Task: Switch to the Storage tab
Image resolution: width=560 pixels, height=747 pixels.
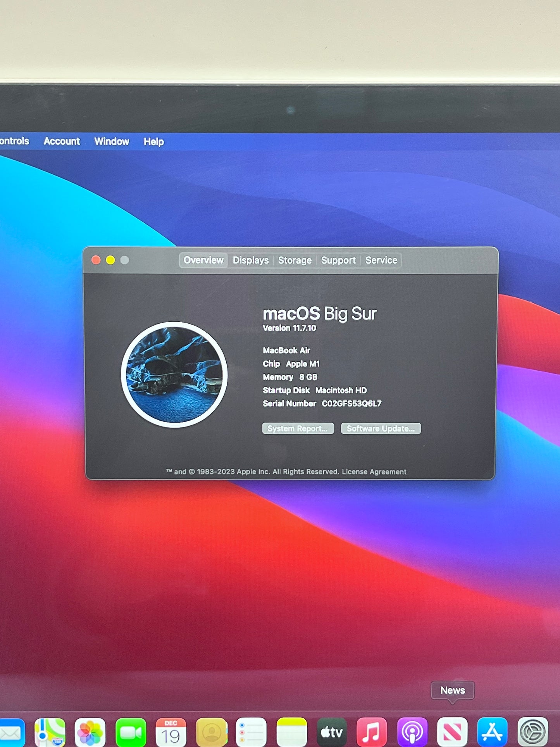Action: pos(295,261)
